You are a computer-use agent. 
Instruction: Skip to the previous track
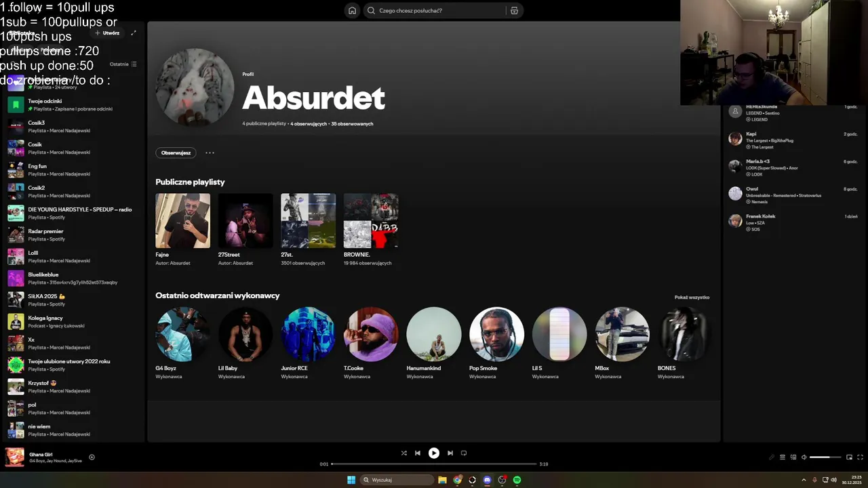418,453
